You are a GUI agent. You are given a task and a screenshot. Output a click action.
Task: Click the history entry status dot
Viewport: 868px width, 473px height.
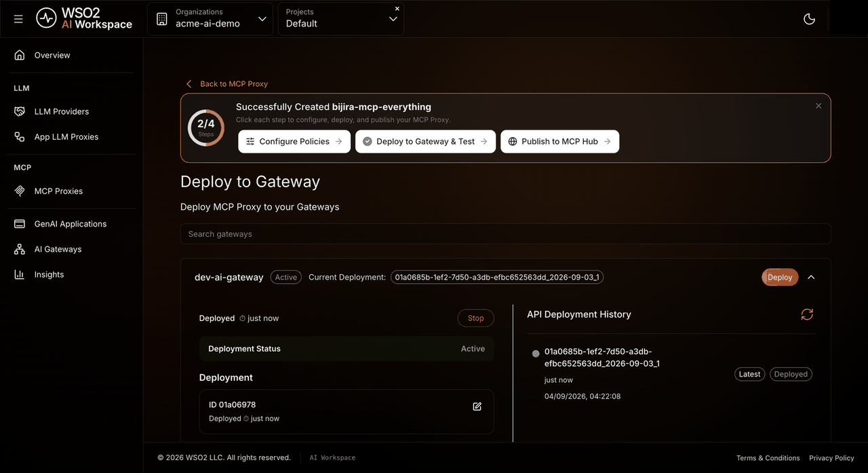click(x=536, y=354)
